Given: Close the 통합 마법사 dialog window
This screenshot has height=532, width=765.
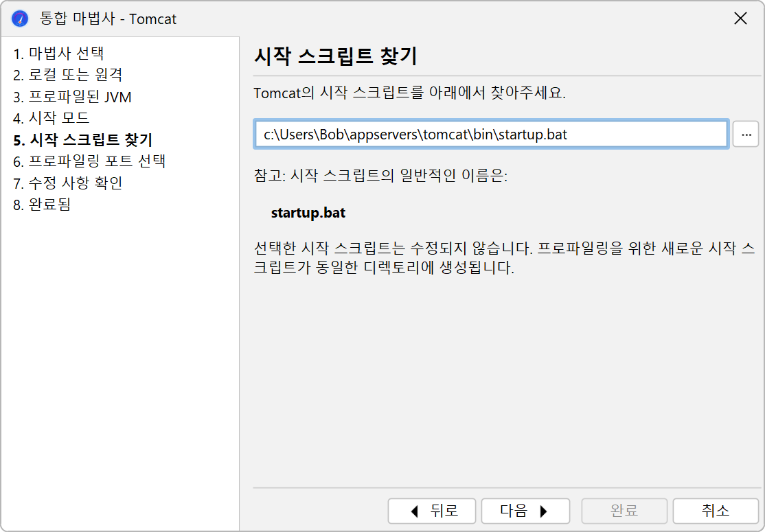Looking at the screenshot, I should point(740,19).
